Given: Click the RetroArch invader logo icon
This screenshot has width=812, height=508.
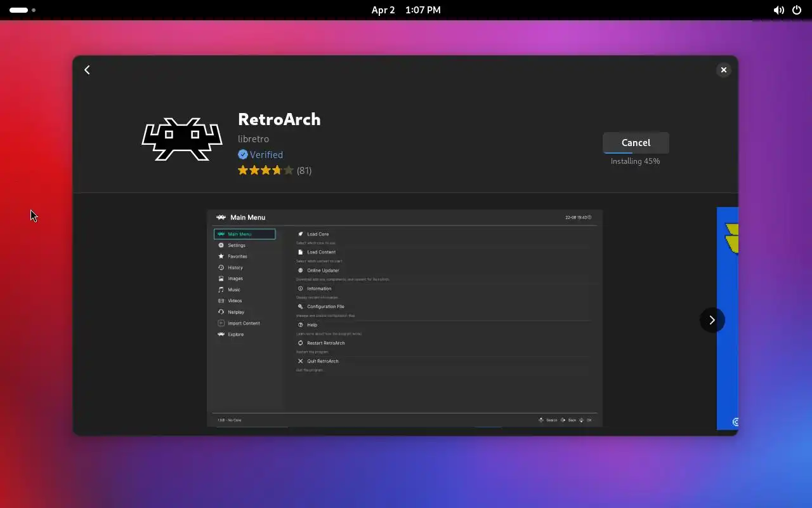Looking at the screenshot, I should tap(181, 139).
